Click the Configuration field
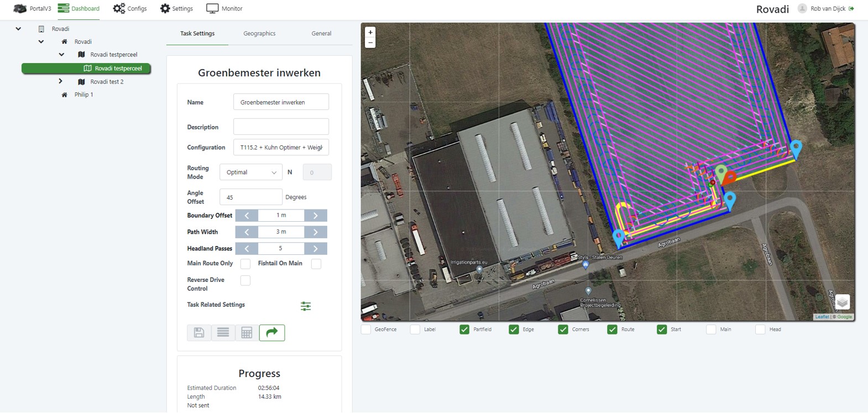 pyautogui.click(x=281, y=148)
